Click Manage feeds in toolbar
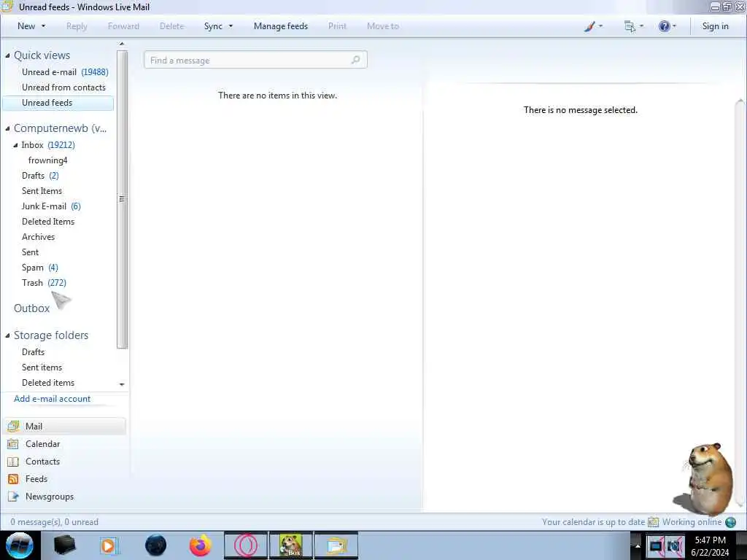747x560 pixels. 281,26
